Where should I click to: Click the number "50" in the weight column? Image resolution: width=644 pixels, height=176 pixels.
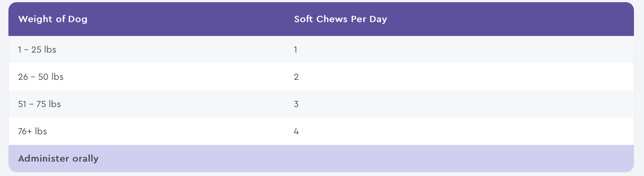click(43, 77)
